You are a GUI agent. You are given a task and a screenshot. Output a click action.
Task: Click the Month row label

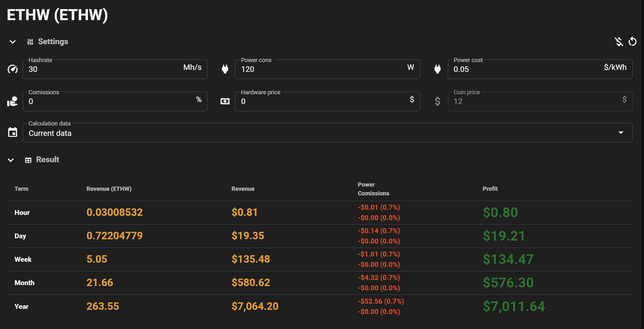(x=24, y=283)
